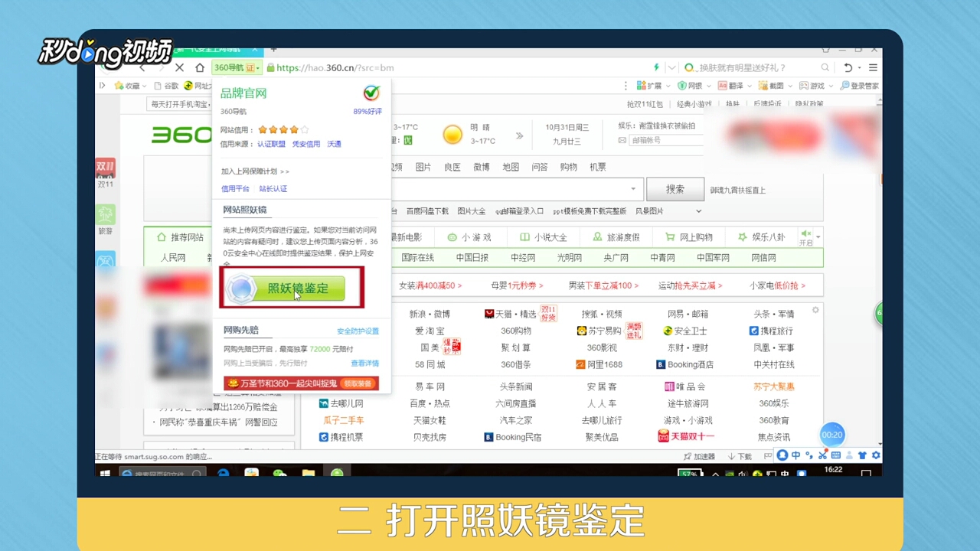Click 查看详情 in 网购先赔 section
The width and height of the screenshot is (980, 551).
point(365,364)
